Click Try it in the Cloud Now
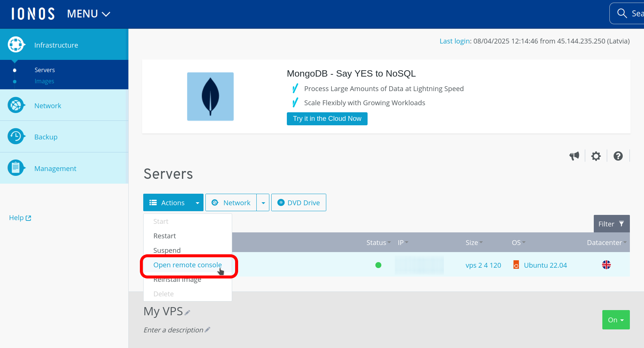The height and width of the screenshot is (348, 644). [x=327, y=119]
